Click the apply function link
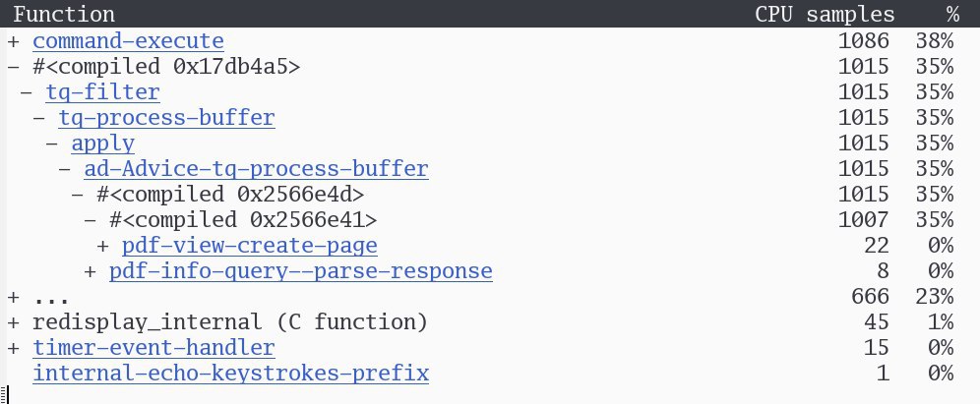 103,144
